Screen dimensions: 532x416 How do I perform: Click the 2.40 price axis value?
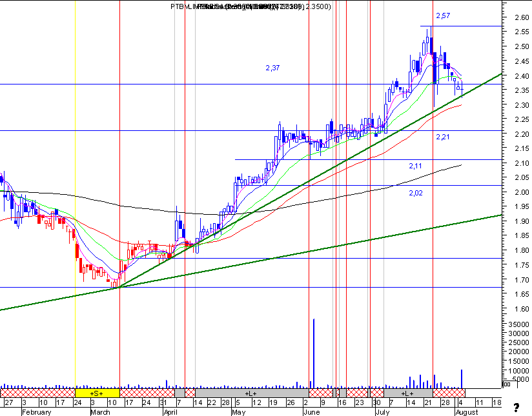522,75
